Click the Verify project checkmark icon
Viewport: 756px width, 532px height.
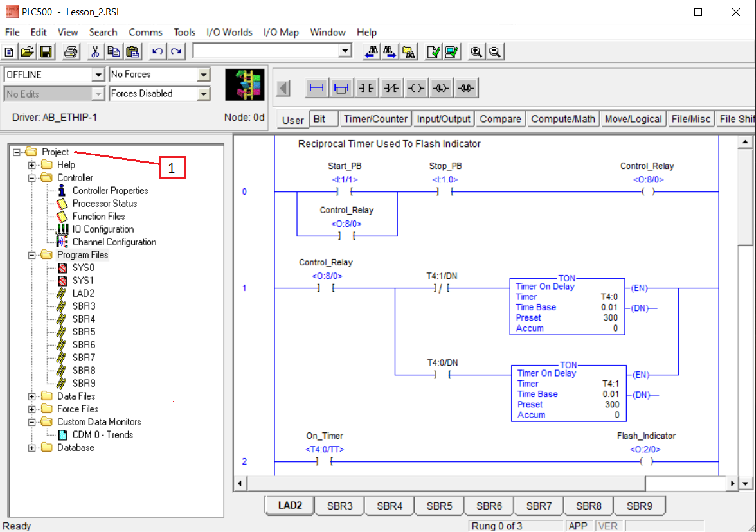point(452,51)
